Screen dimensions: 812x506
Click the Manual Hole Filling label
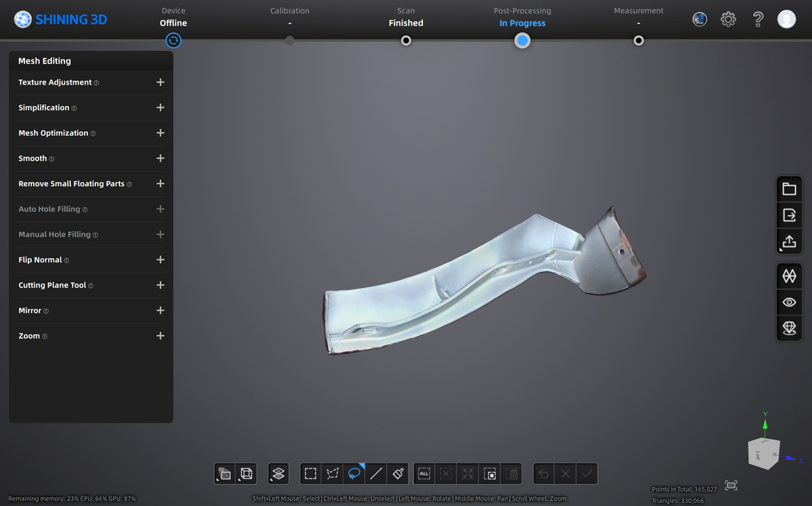tap(54, 234)
